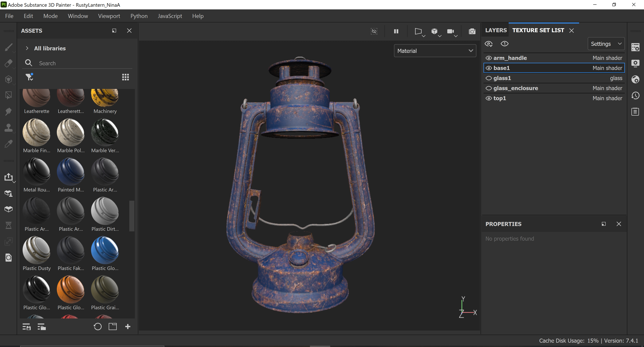
Task: Click the plus icon to import resources
Action: click(x=128, y=327)
